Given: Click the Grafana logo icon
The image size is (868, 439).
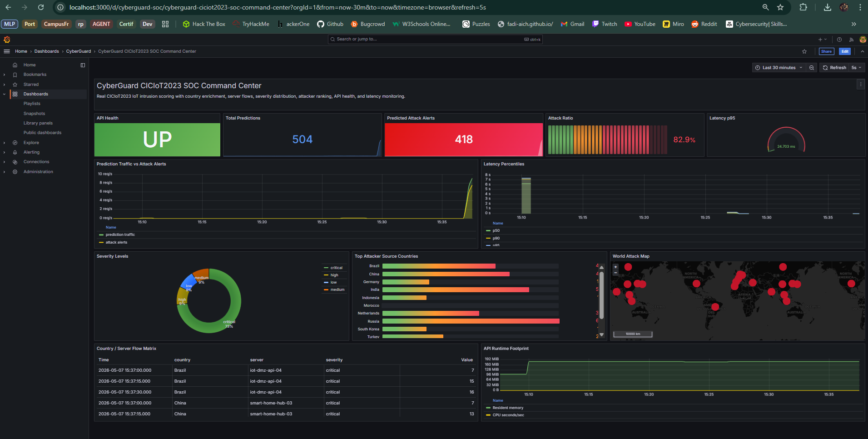Looking at the screenshot, I should (x=7, y=40).
